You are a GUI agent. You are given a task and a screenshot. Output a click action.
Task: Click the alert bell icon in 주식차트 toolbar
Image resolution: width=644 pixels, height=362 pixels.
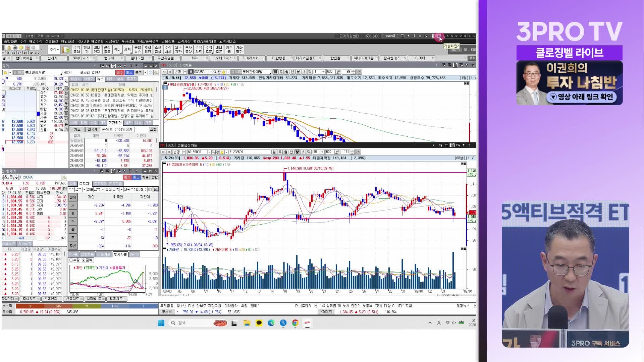click(x=223, y=72)
